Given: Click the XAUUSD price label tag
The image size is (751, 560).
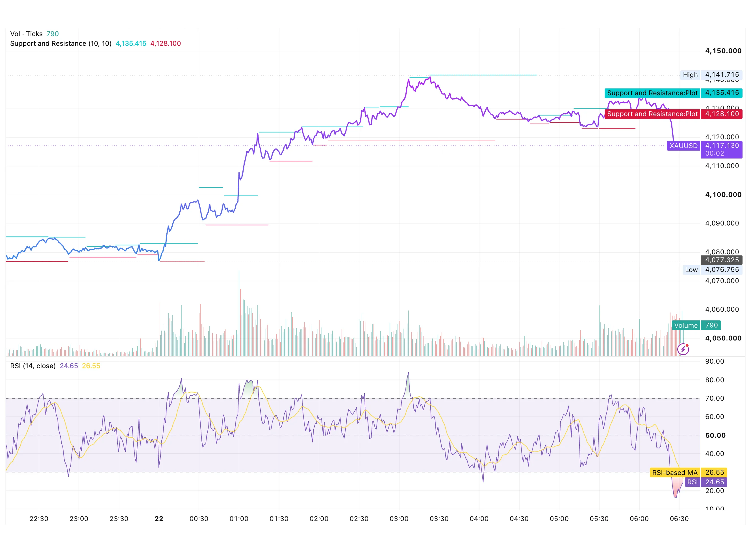Looking at the screenshot, I should tap(683, 146).
